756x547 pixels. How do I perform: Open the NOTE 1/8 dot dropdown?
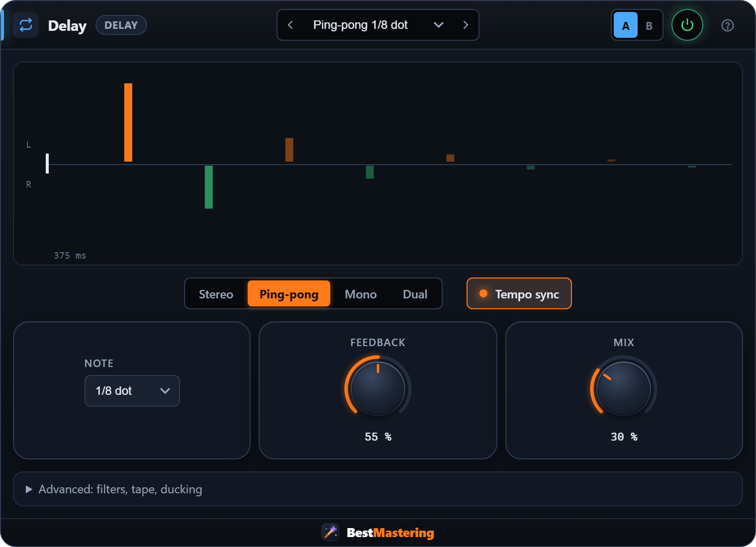click(x=132, y=391)
